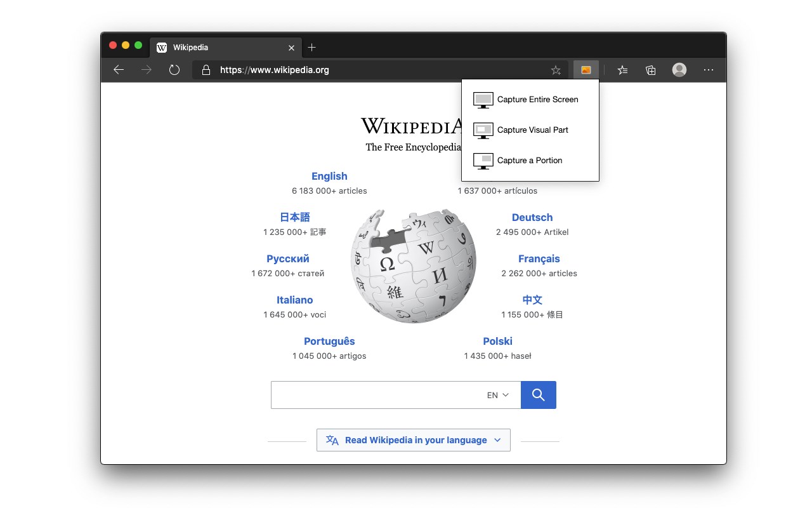Open the 日本語 Wikipedia link

click(x=295, y=217)
